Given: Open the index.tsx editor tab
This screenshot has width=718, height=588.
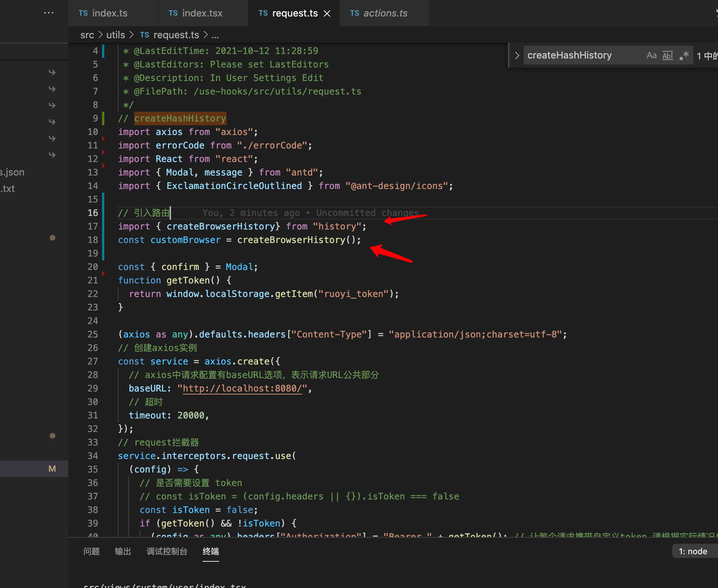Looking at the screenshot, I should coord(203,13).
